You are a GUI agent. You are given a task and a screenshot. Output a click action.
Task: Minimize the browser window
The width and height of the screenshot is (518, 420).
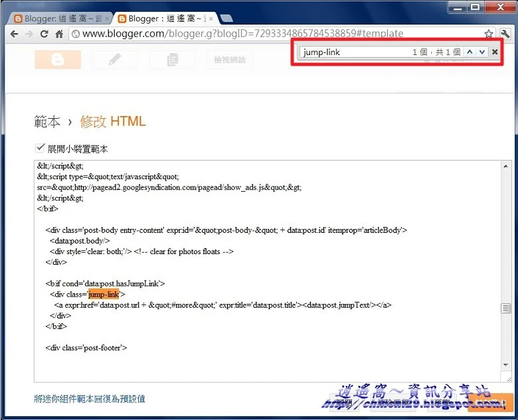458,7
